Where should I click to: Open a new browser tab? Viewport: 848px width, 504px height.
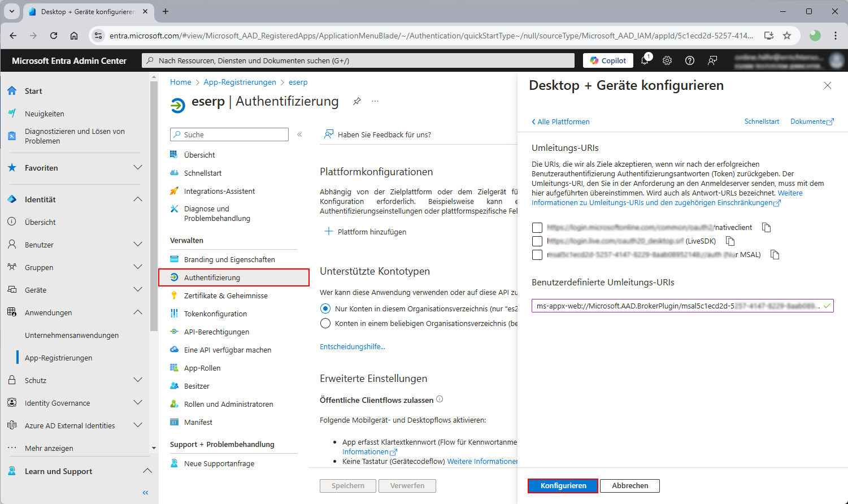click(x=166, y=11)
